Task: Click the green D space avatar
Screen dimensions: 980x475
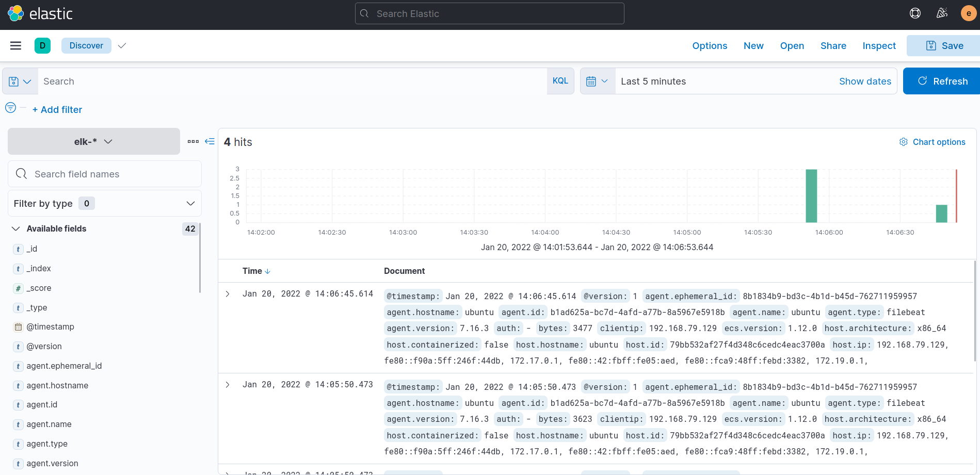Action: (x=42, y=45)
